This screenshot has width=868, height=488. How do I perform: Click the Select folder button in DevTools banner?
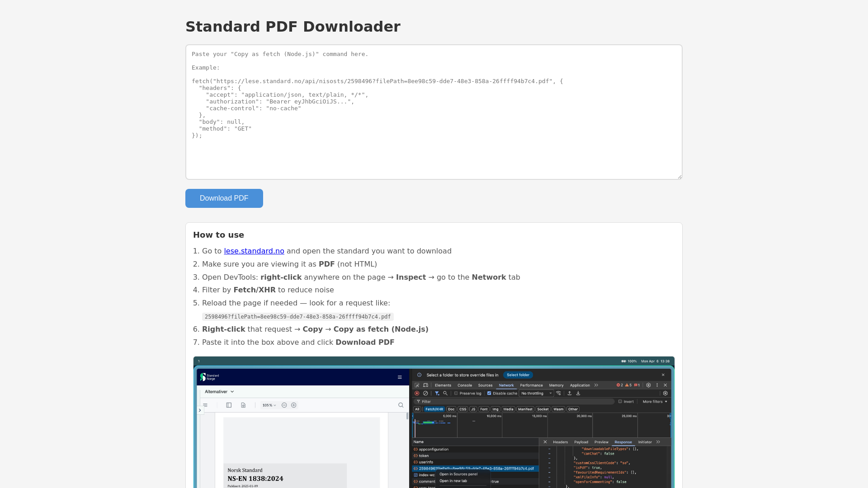pyautogui.click(x=518, y=375)
